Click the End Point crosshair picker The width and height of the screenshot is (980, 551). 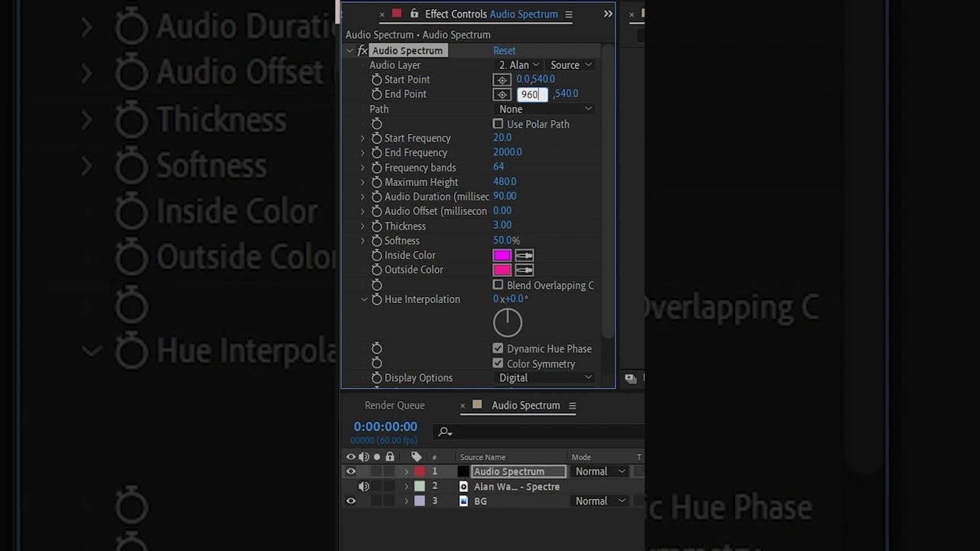[502, 94]
